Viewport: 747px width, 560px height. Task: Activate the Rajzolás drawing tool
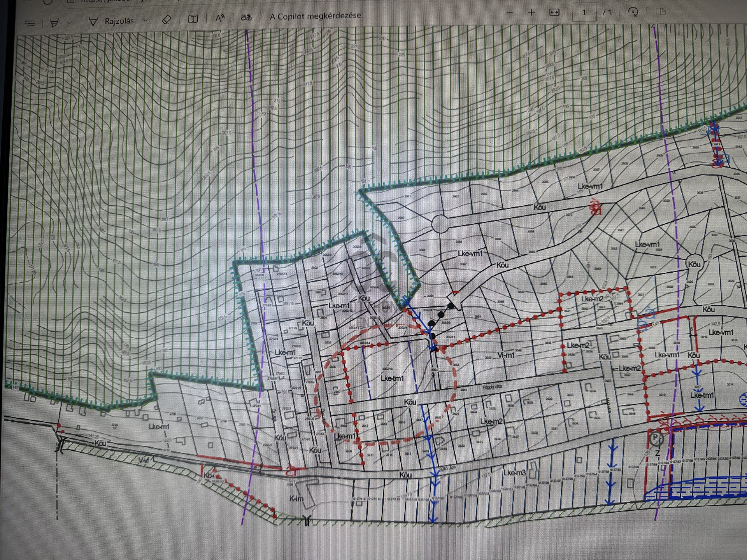point(112,21)
